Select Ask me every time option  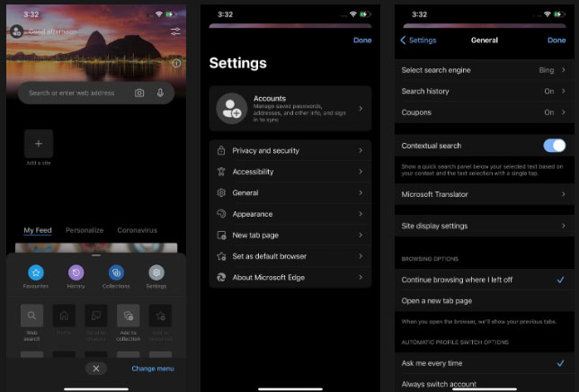tap(484, 363)
